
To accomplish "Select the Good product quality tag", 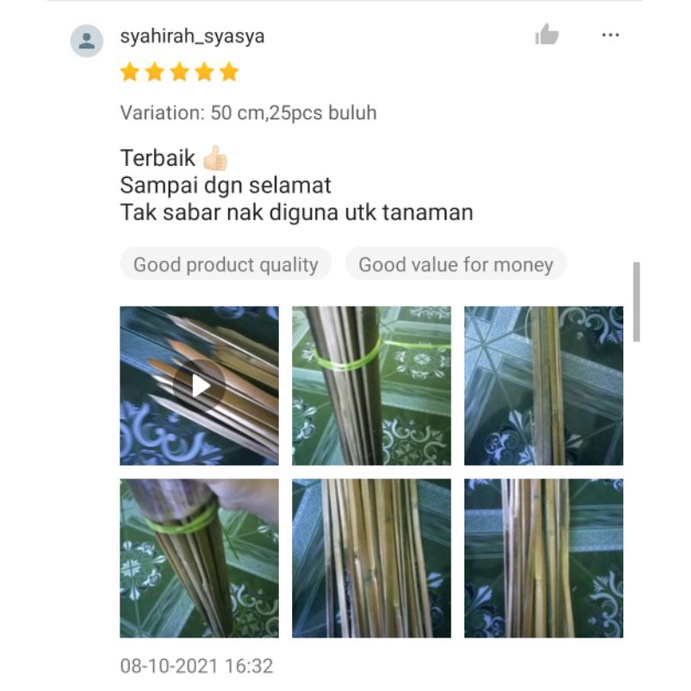I will (x=226, y=264).
